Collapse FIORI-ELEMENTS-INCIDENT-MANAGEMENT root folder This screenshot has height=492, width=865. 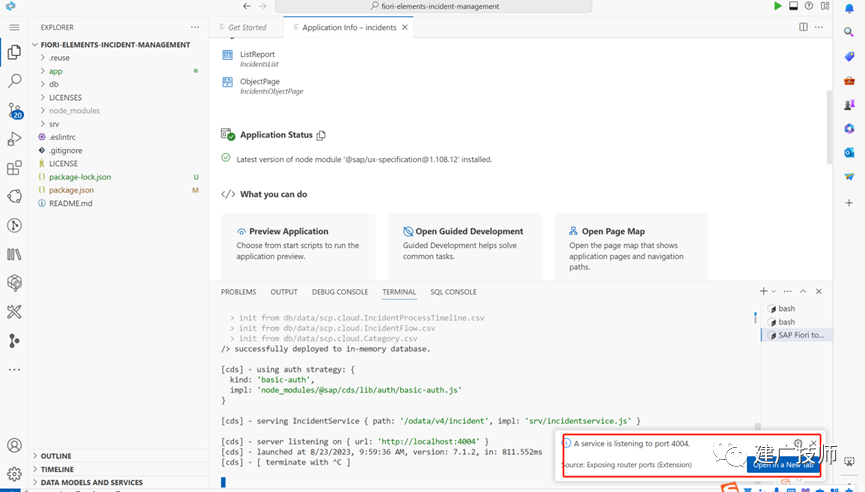115,45
